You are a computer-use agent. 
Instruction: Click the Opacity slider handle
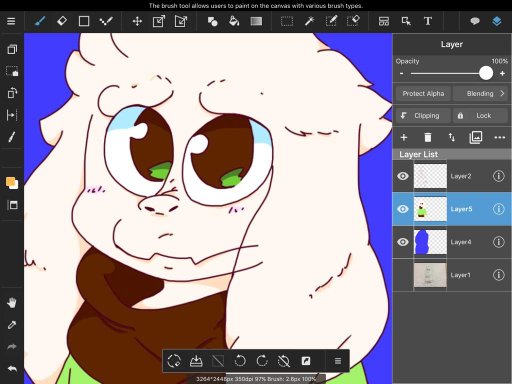[x=486, y=73]
